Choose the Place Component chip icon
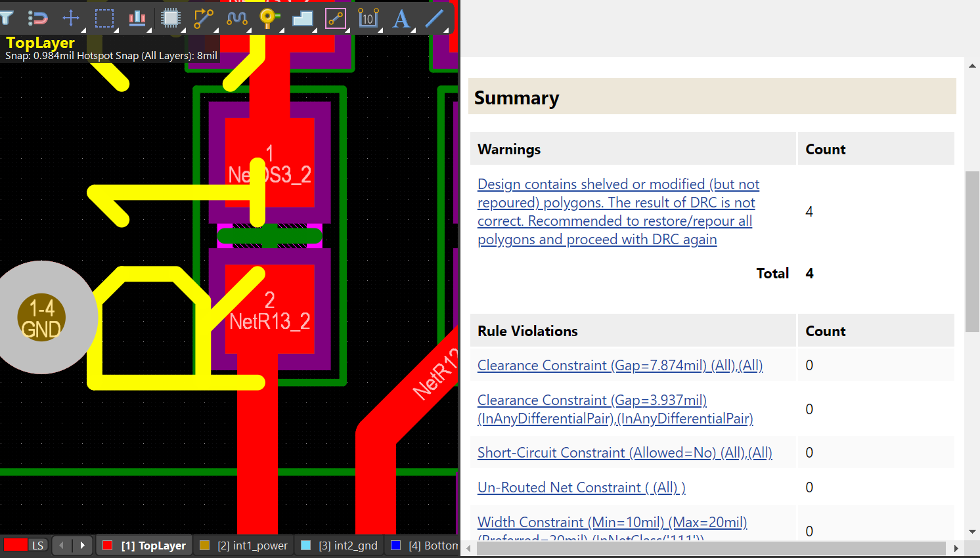 171,18
